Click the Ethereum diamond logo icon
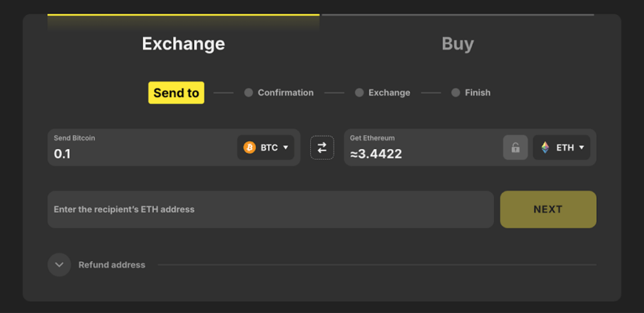 pos(545,147)
